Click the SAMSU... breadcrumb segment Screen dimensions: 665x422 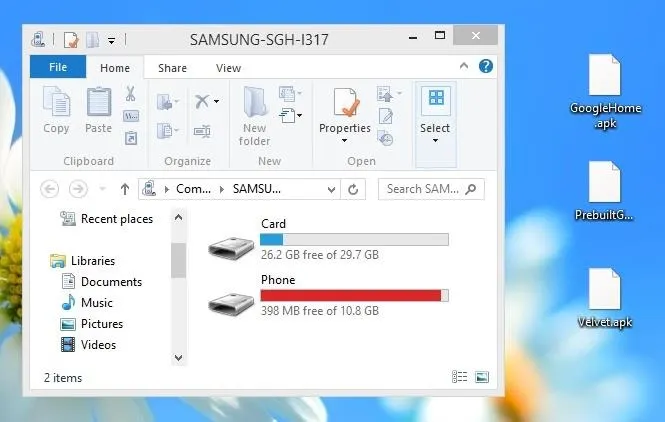(257, 189)
